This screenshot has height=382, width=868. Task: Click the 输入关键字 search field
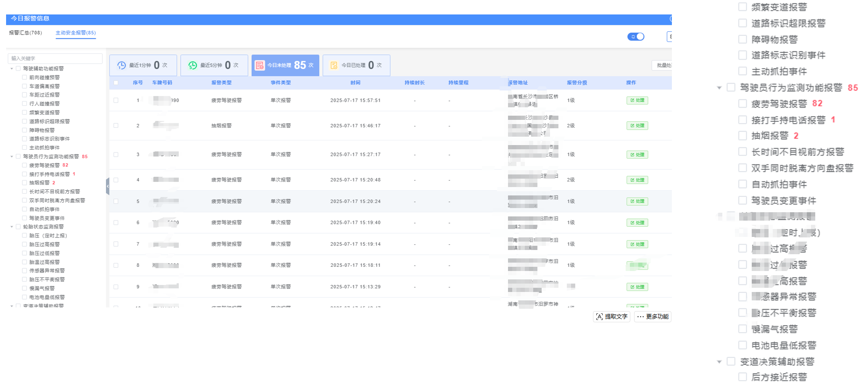(x=55, y=58)
